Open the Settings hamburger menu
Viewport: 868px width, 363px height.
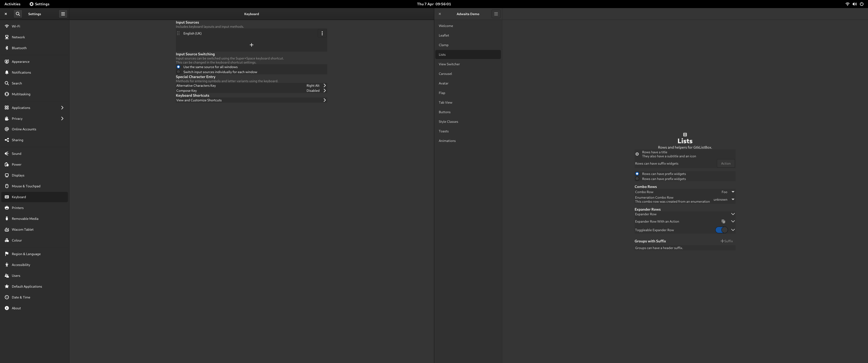pyautogui.click(x=63, y=14)
